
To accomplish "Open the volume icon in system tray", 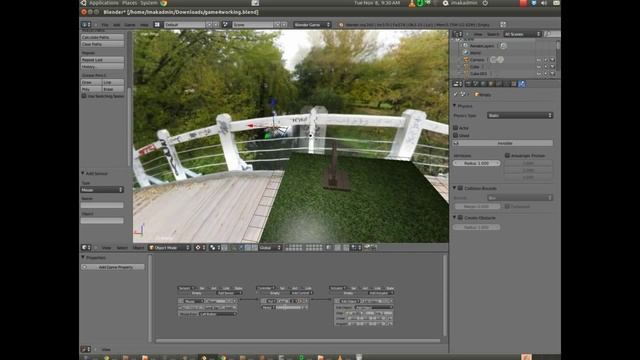I will click(x=544, y=3).
